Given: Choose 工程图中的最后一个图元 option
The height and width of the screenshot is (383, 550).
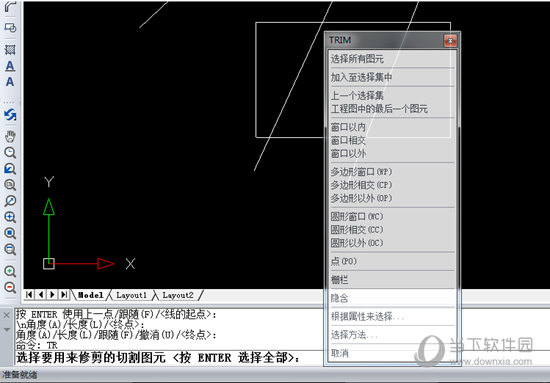Looking at the screenshot, I should 392,109.
